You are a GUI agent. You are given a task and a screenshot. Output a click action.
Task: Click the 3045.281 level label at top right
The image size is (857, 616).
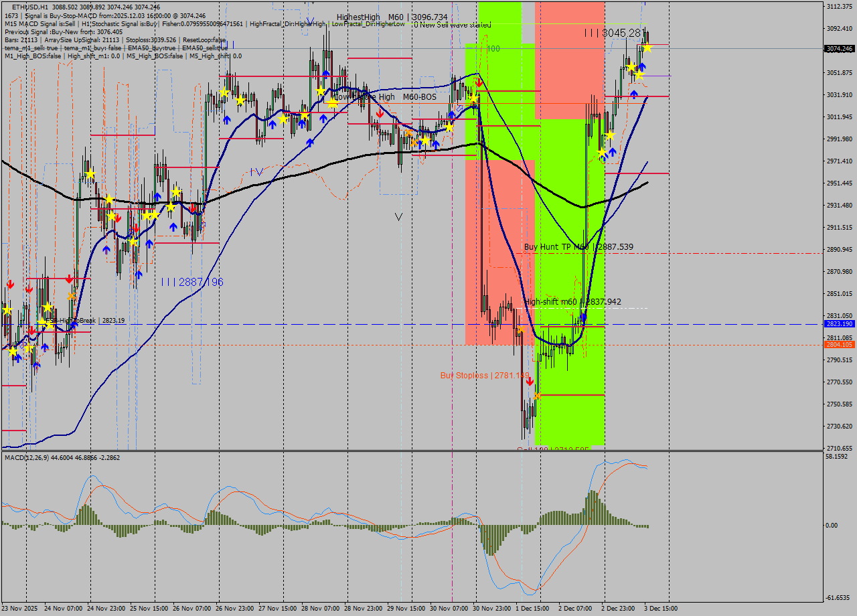(x=614, y=33)
